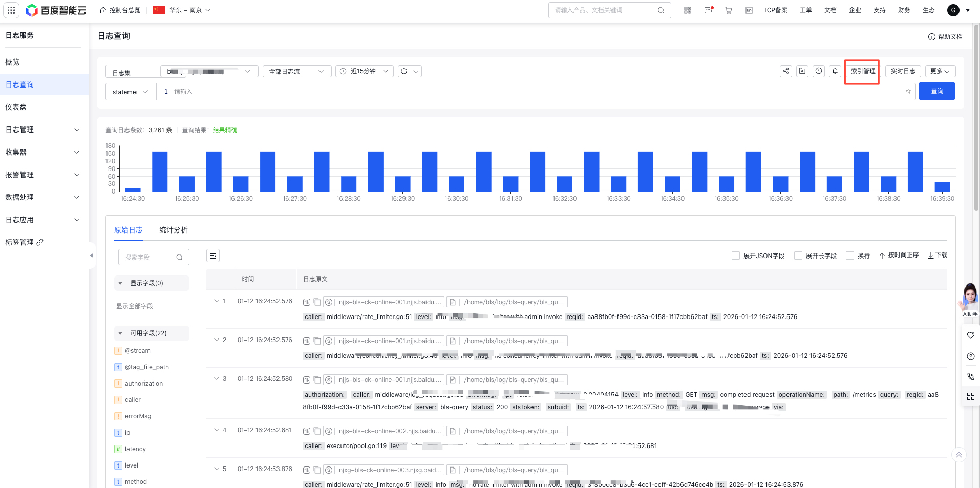Open the shopping cart icon in header
The image size is (980, 488).
click(x=728, y=10)
